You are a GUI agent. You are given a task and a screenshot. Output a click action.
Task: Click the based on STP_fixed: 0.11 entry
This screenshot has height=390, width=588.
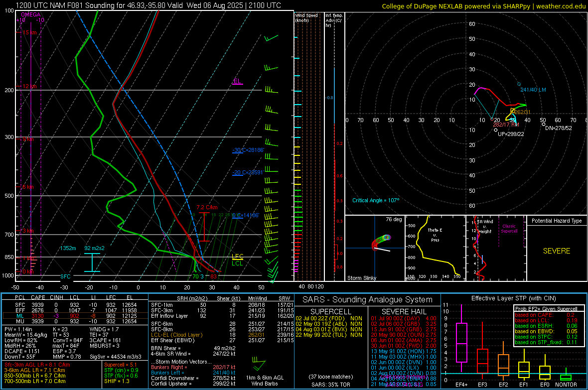pyautogui.click(x=546, y=342)
